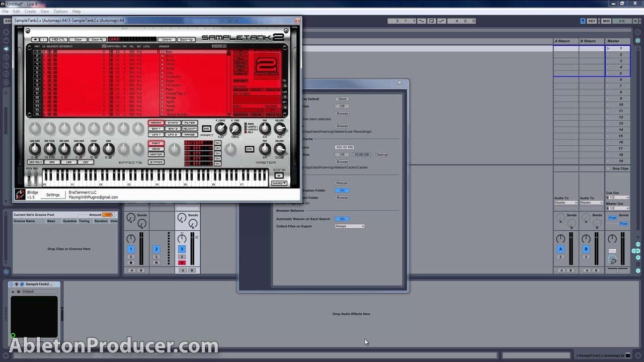Click groove pool wave icon

(x=6, y=271)
